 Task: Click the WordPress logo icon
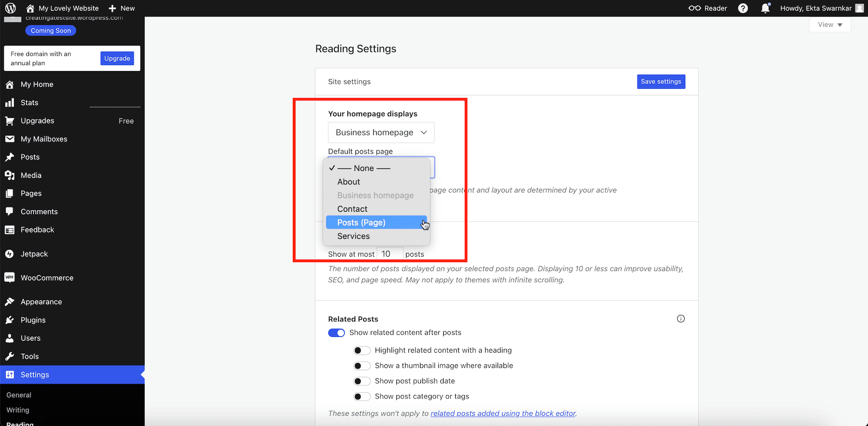coord(10,8)
